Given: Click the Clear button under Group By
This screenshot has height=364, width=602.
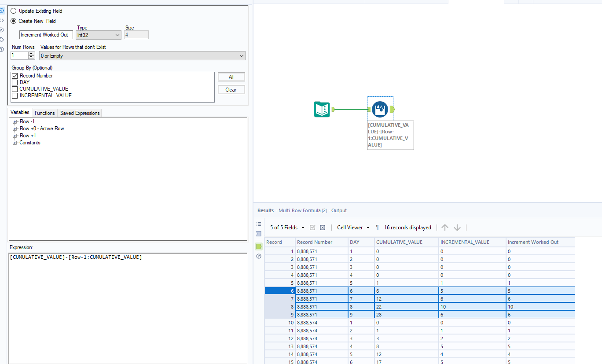Looking at the screenshot, I should (x=231, y=89).
